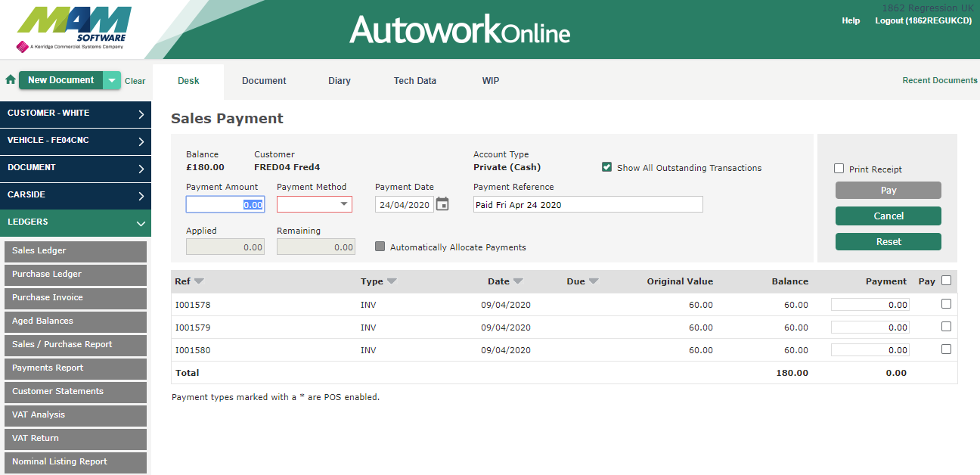Click the Payment Reference text field
980x475 pixels.
pyautogui.click(x=588, y=204)
